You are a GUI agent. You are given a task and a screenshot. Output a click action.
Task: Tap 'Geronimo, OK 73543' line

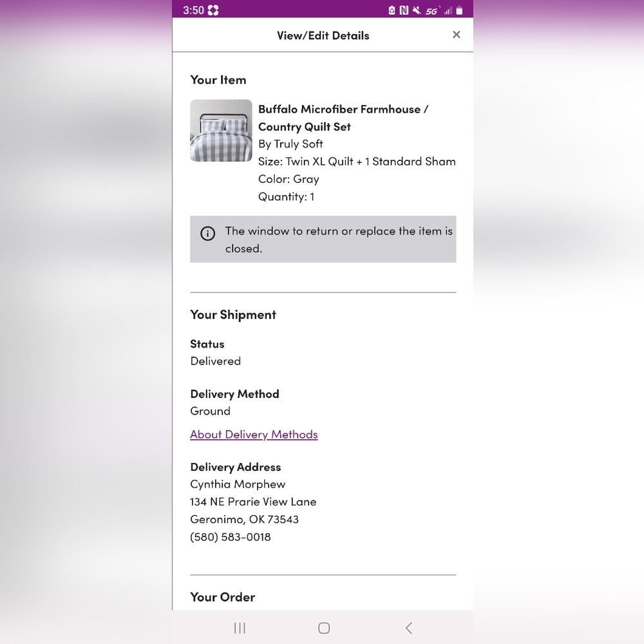(244, 520)
